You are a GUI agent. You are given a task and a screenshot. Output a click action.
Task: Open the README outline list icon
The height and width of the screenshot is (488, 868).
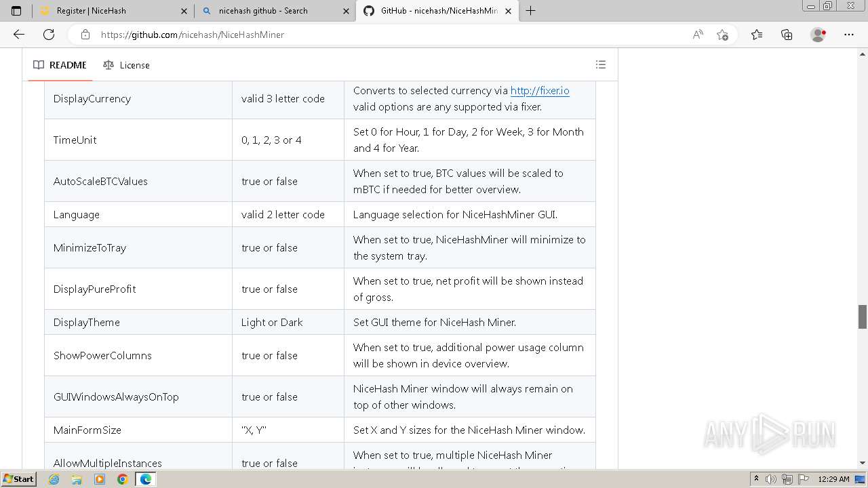tap(601, 65)
